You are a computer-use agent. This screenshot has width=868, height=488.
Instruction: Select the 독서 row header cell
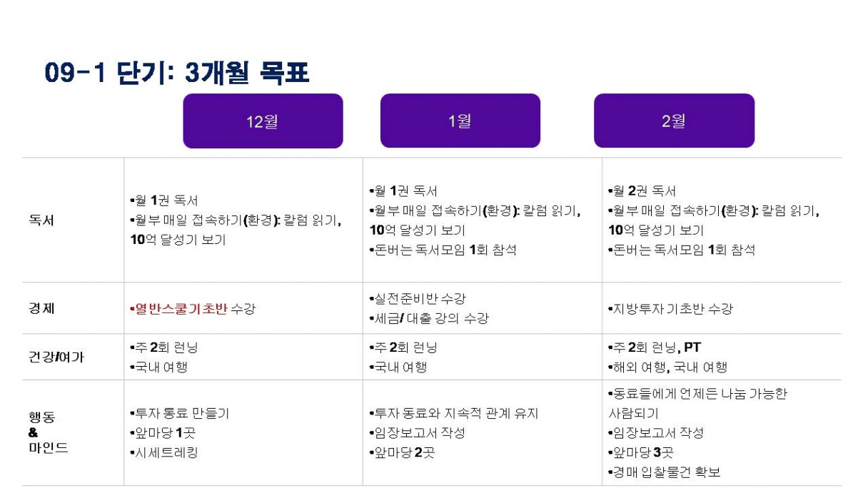click(41, 220)
